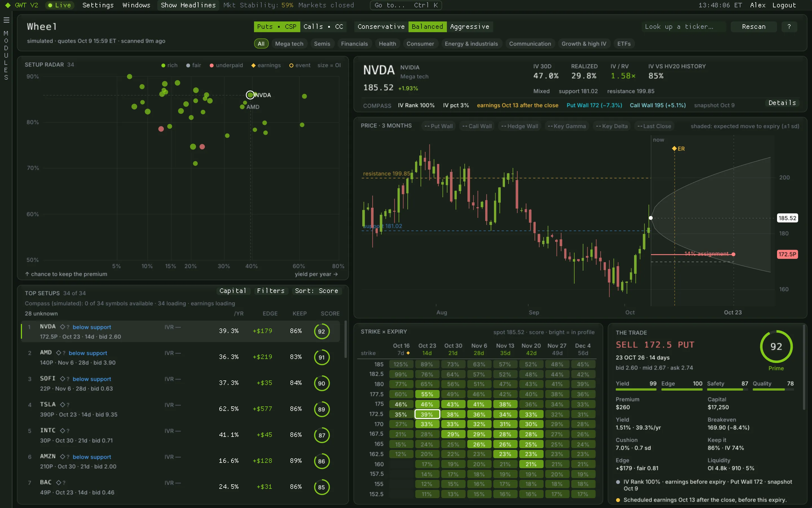The width and height of the screenshot is (812, 508).
Task: Open the question mark help button
Action: pos(789,27)
